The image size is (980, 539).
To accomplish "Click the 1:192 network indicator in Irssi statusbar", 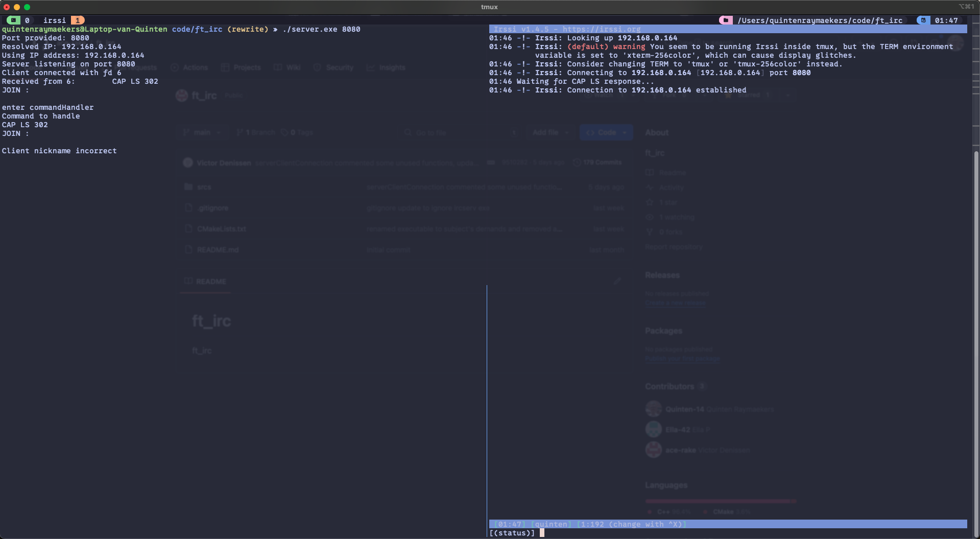I will pos(592,524).
